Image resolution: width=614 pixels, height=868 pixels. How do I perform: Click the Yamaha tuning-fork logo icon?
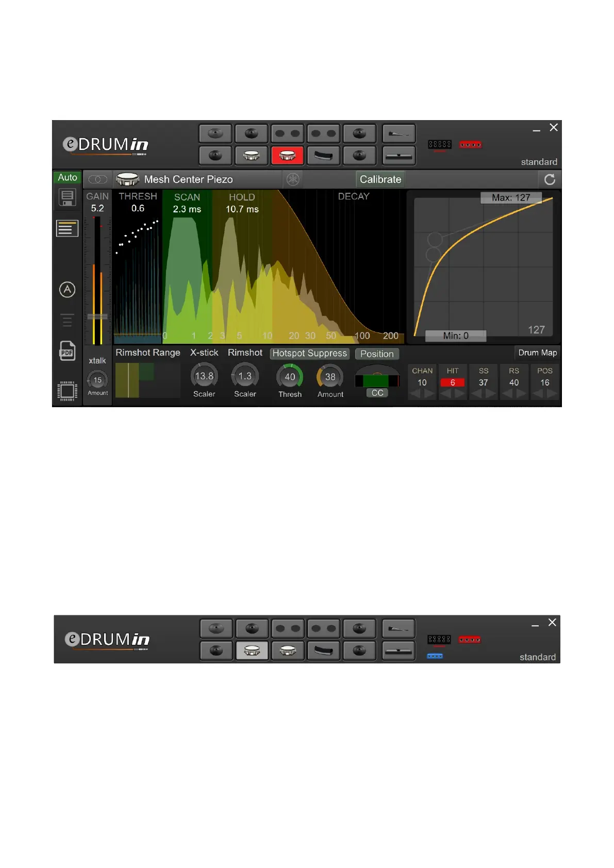tap(293, 179)
